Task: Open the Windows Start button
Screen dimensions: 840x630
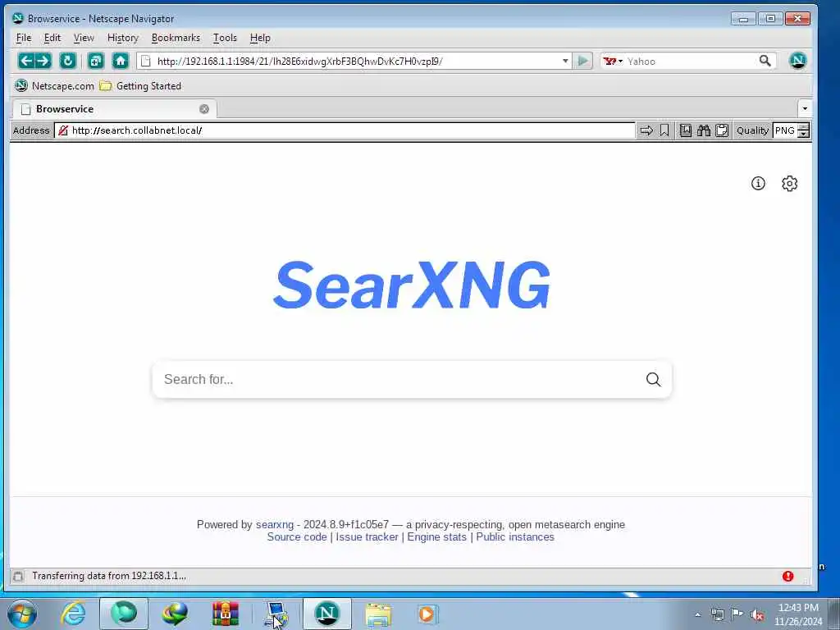Action: [22, 614]
